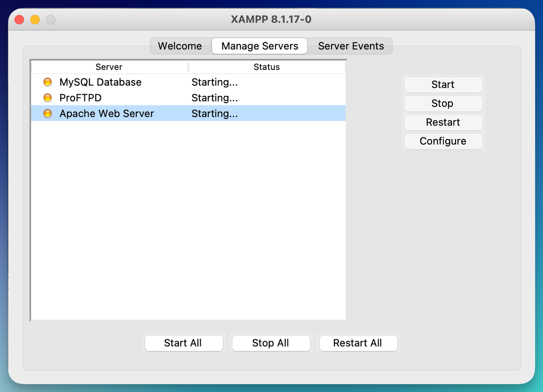Click Start All servers
This screenshot has height=392, width=543.
click(x=184, y=343)
